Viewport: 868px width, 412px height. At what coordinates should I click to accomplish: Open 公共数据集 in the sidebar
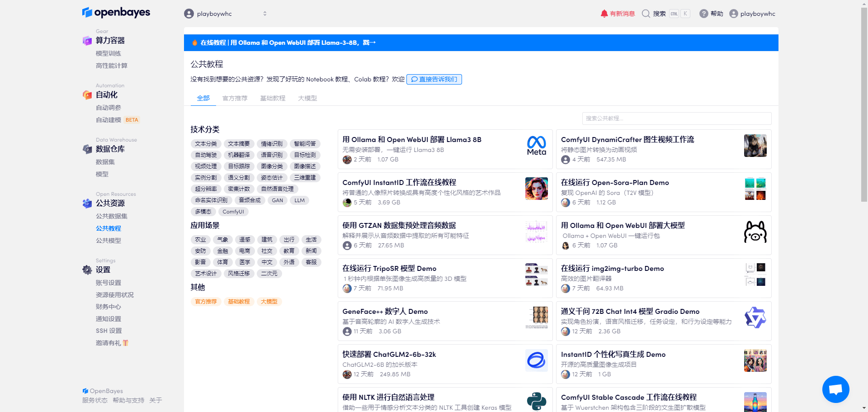(x=111, y=216)
